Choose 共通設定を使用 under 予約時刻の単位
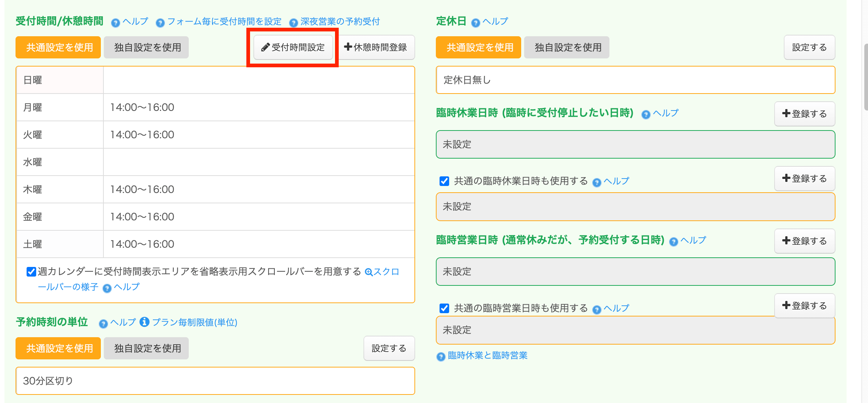This screenshot has width=868, height=403. tap(58, 348)
